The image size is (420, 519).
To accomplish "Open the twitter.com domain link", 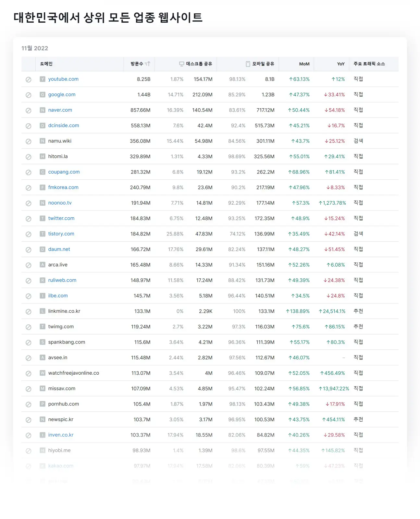I will pos(61,218).
